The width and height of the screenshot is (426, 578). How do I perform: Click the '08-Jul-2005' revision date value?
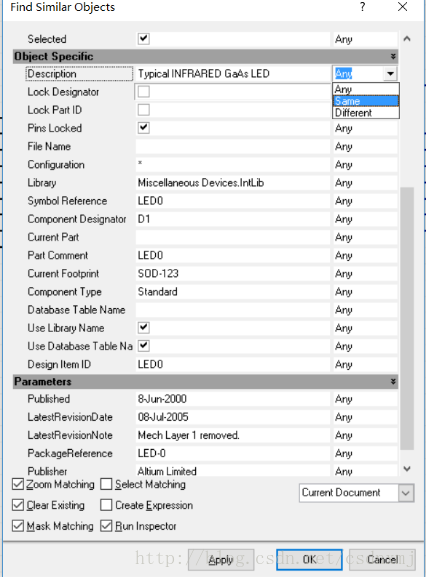coord(163,417)
